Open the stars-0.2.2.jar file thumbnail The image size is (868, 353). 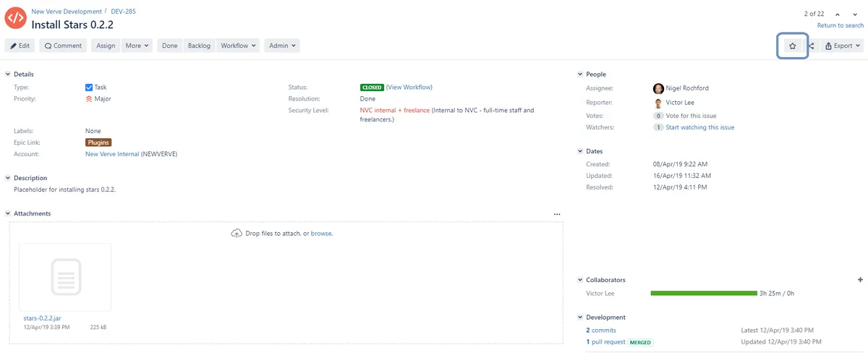coord(65,277)
